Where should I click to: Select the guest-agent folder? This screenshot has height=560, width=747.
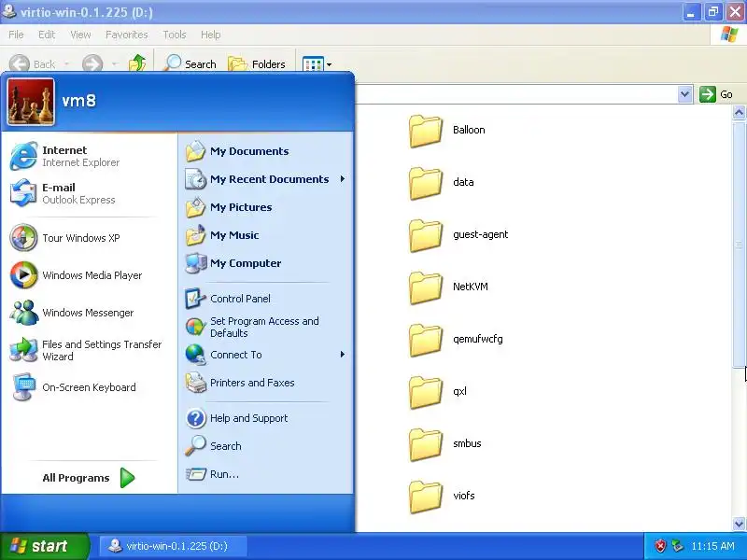pos(458,235)
